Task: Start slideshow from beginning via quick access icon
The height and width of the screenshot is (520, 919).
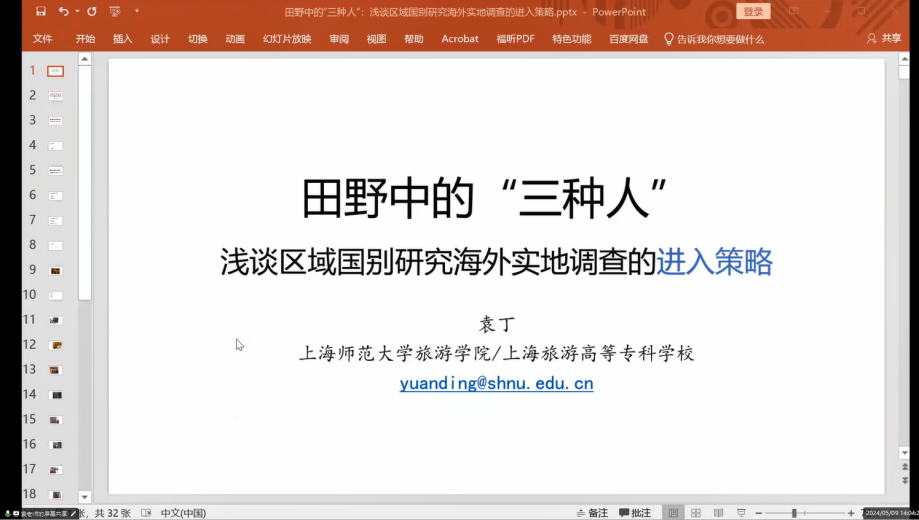Action: (x=116, y=12)
